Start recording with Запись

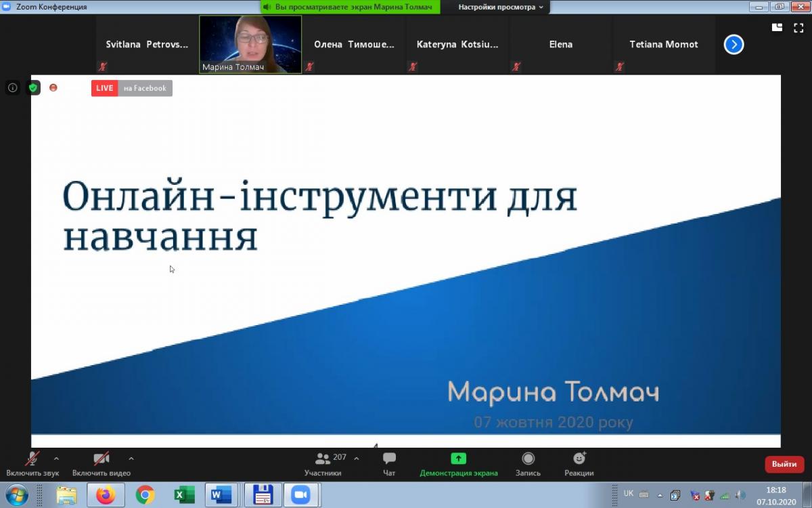tap(528, 465)
